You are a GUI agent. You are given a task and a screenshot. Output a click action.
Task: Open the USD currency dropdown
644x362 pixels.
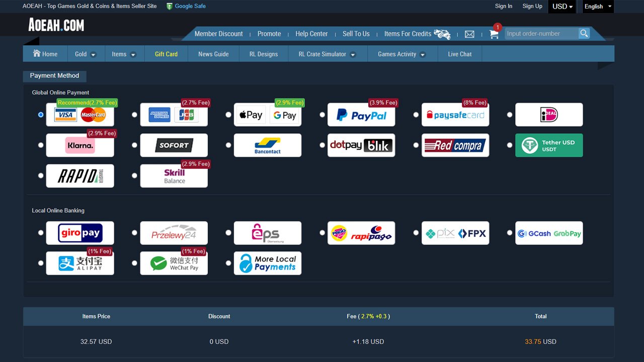coord(562,7)
